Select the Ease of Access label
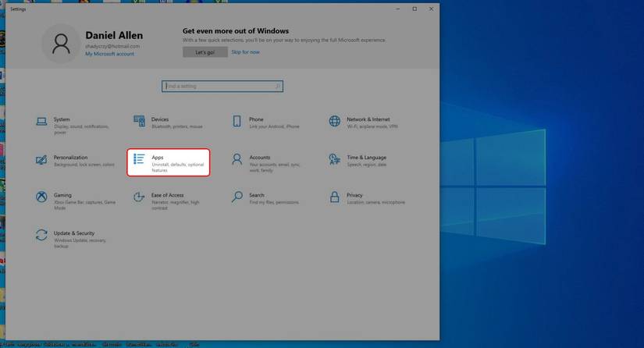The image size is (644, 348). [x=168, y=195]
